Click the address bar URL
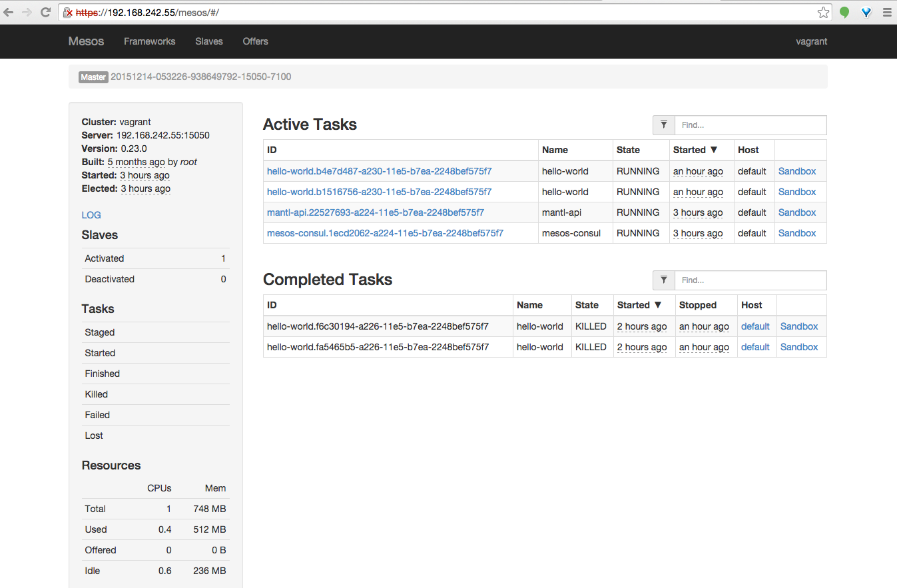The image size is (897, 588). click(147, 13)
